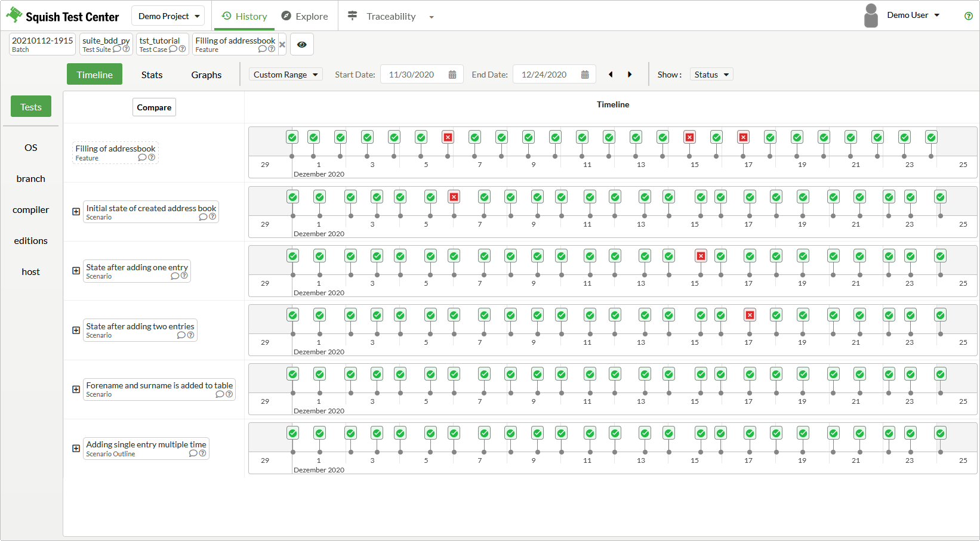Open the Custom Range dropdown
Screen dimensions: 980x541
(x=286, y=75)
